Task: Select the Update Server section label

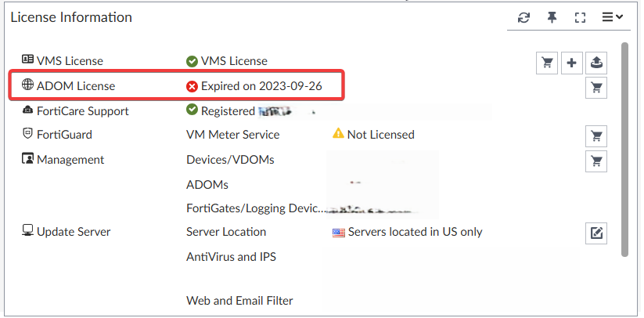Action: pos(74,232)
